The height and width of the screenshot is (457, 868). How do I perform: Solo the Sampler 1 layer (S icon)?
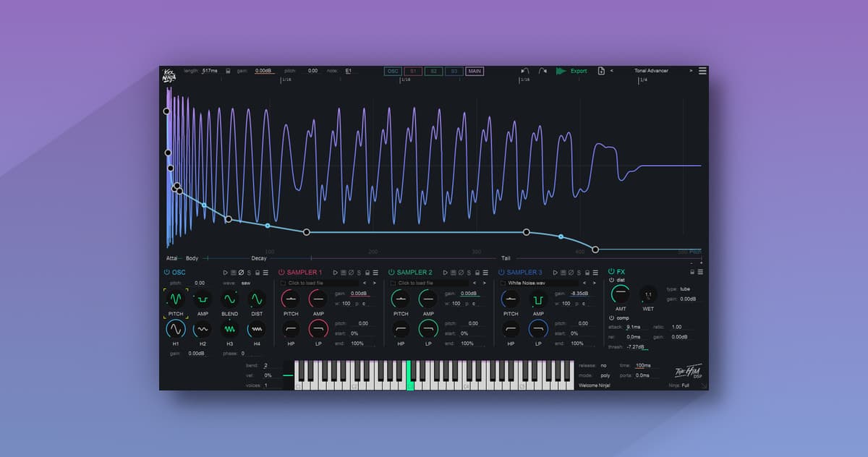(x=358, y=273)
